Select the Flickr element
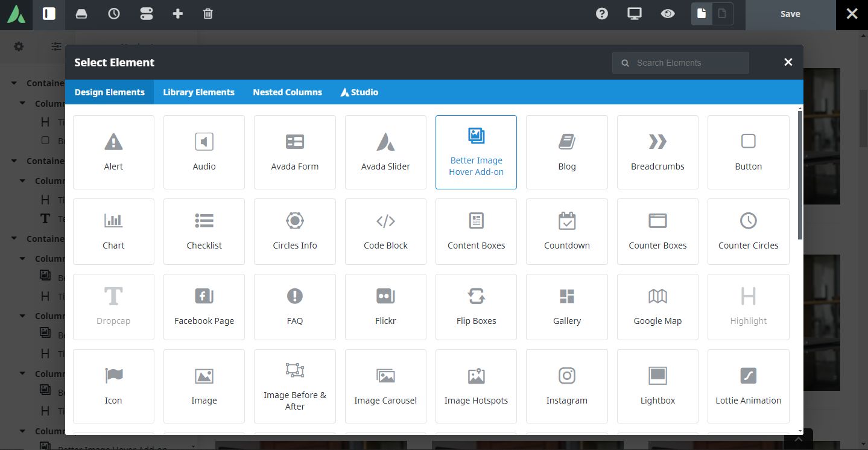Screen dimensions: 868x450 point(385,307)
